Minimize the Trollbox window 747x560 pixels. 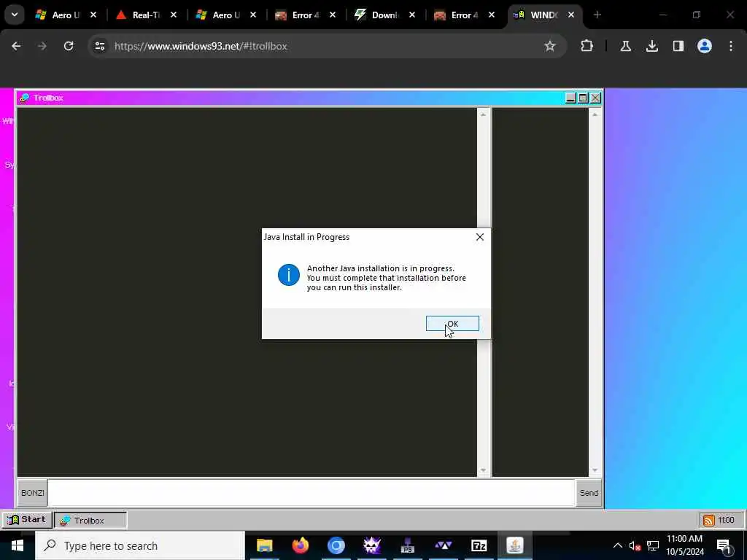pos(570,98)
